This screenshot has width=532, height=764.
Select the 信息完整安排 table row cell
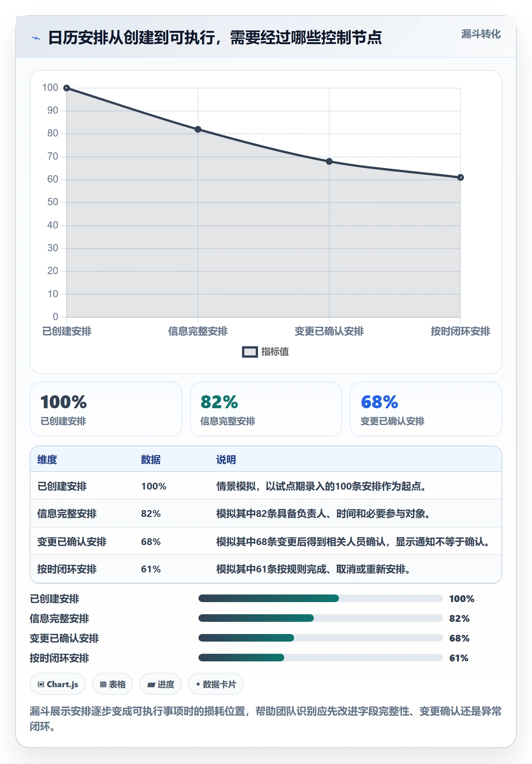coord(67,514)
